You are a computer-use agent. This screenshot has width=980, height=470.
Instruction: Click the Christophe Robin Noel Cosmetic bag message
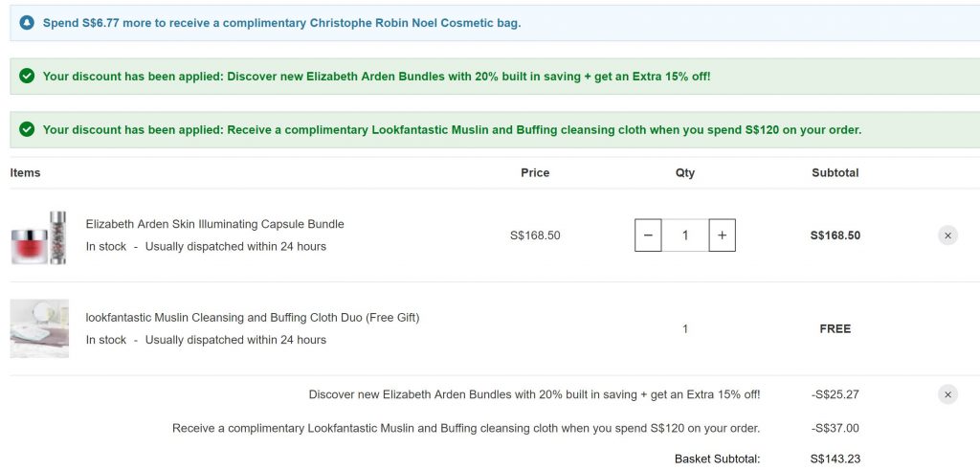point(281,22)
